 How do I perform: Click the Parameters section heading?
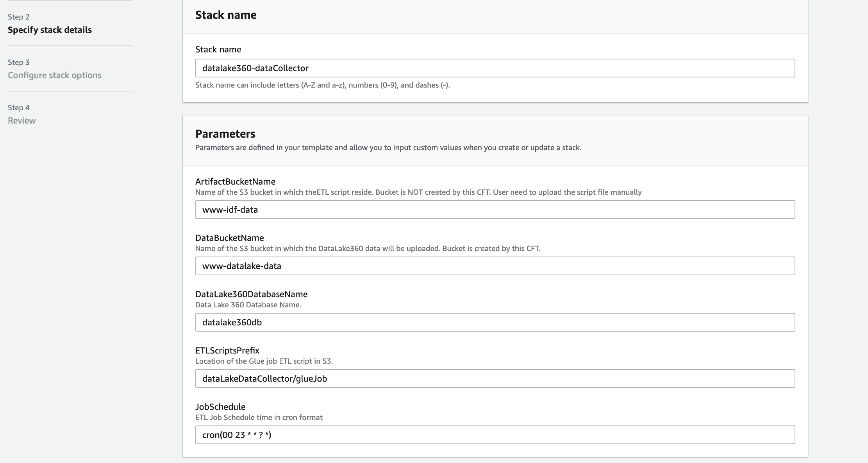pos(225,134)
